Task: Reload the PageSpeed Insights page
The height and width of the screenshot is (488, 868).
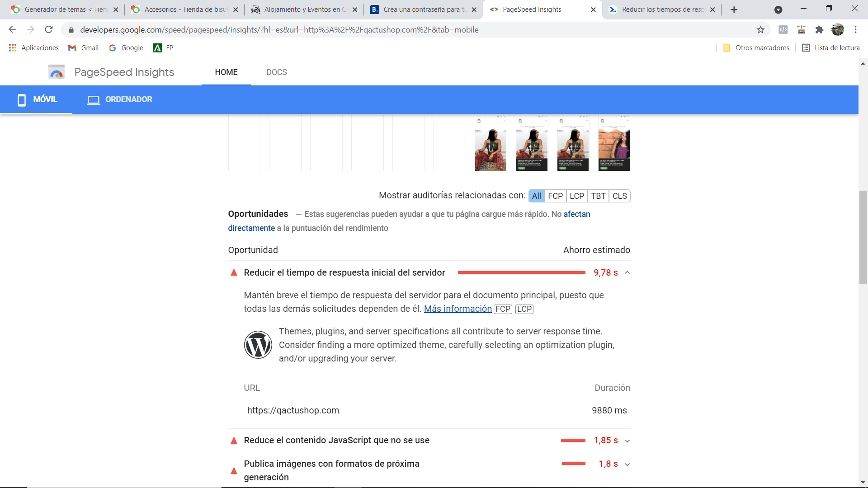Action: coord(49,30)
